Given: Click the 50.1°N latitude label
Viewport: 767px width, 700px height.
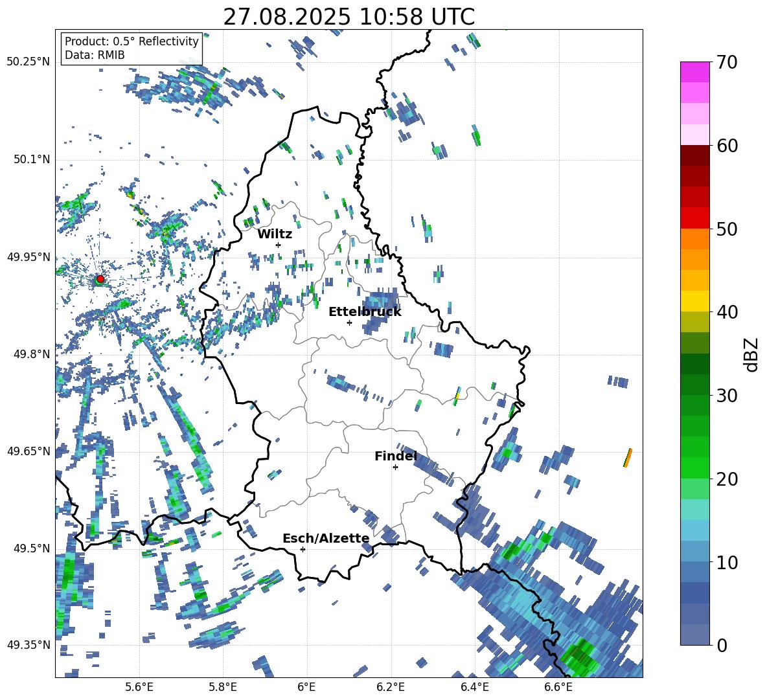Looking at the screenshot, I should pyautogui.click(x=32, y=159).
